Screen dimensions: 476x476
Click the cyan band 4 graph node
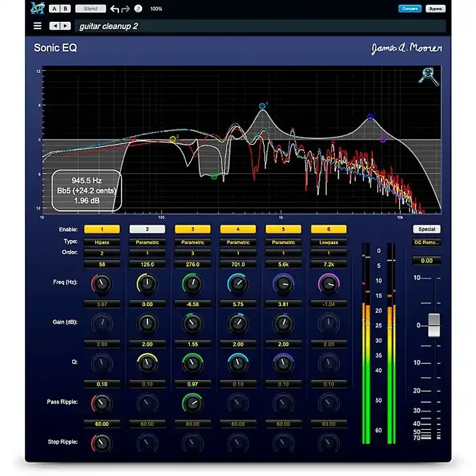tap(262, 106)
